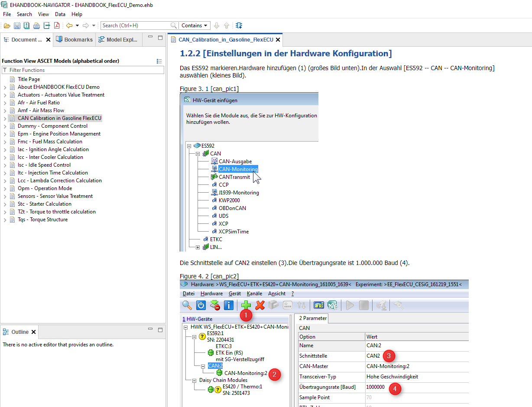Image resolution: width=532 pixels, height=407 pixels.
Task: Close the CAN_Calibration_in_Gasoline_FlexECU editor tab
Action: [278, 40]
